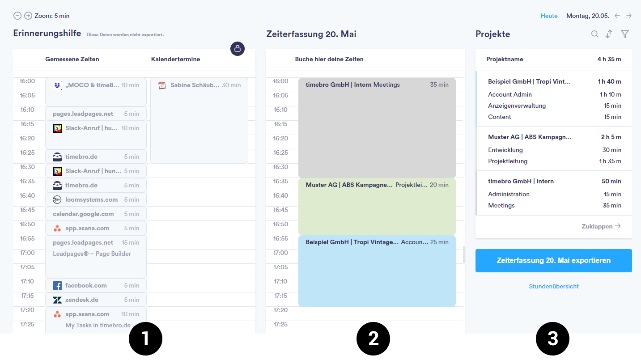The image size is (641, 364).
Task: Click the timebro icon at 16:25
Action: click(57, 157)
